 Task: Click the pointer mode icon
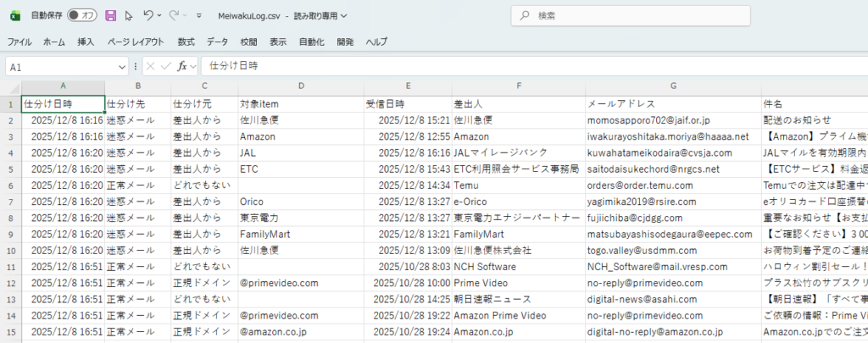[x=129, y=15]
